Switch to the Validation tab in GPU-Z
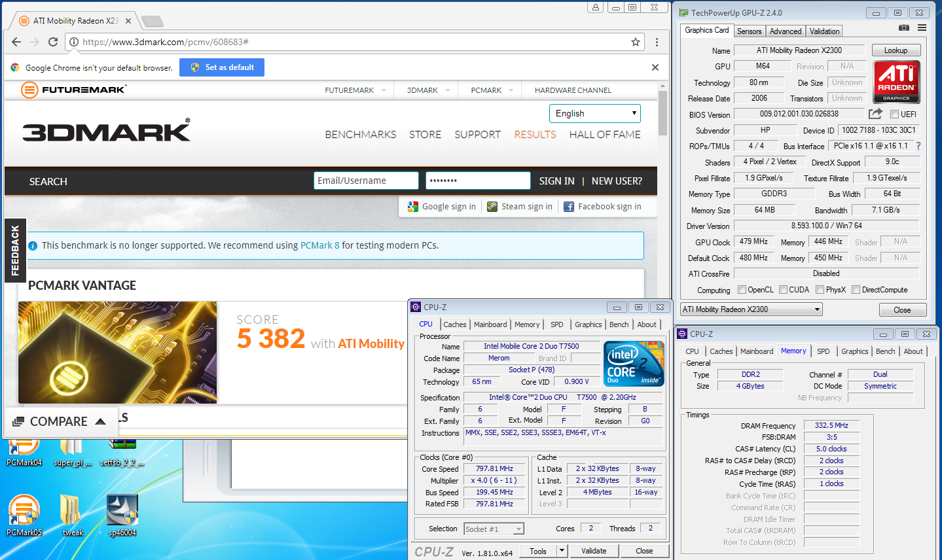The height and width of the screenshot is (560, 942). click(x=824, y=31)
